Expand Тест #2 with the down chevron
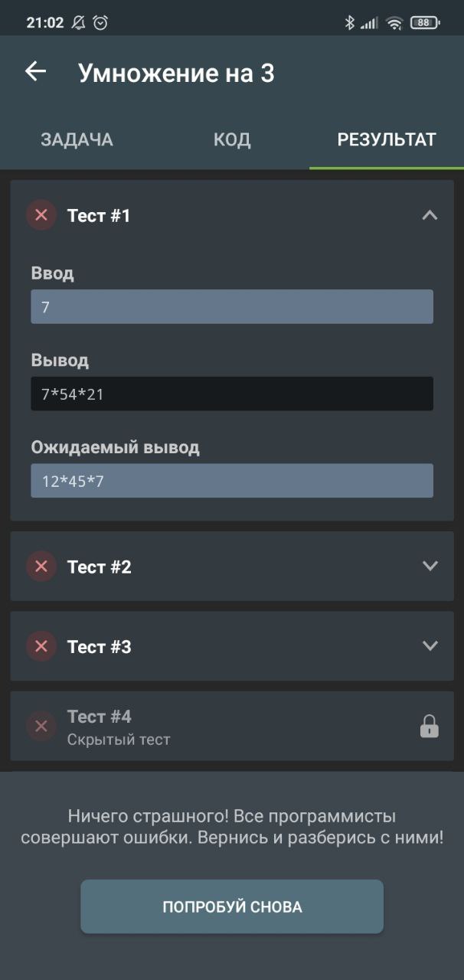464x980 pixels. 430,567
